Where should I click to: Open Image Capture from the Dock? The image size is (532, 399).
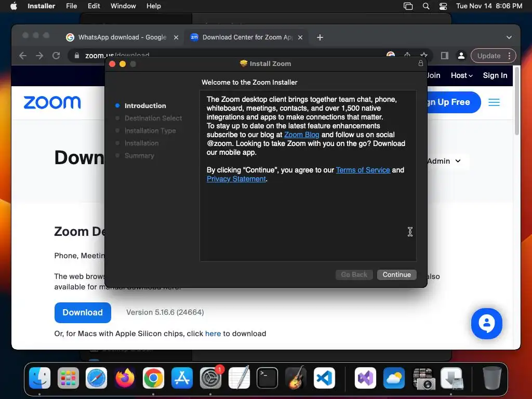[423, 378]
